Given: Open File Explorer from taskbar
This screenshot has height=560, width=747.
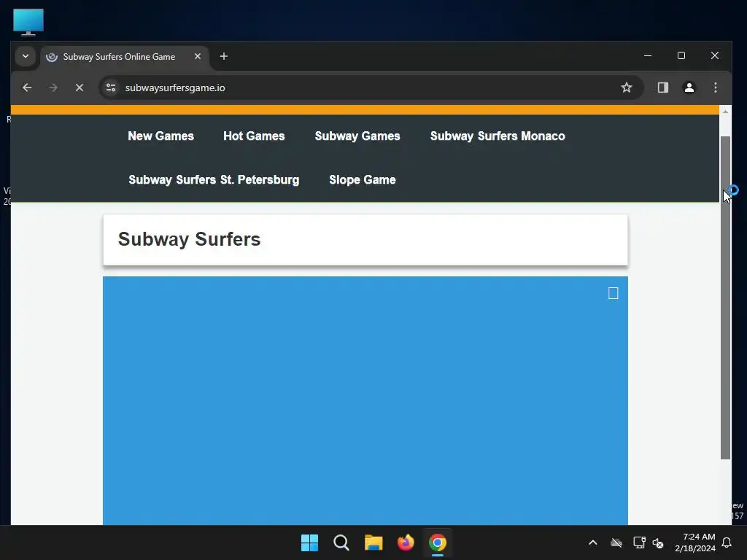Looking at the screenshot, I should tap(373, 542).
